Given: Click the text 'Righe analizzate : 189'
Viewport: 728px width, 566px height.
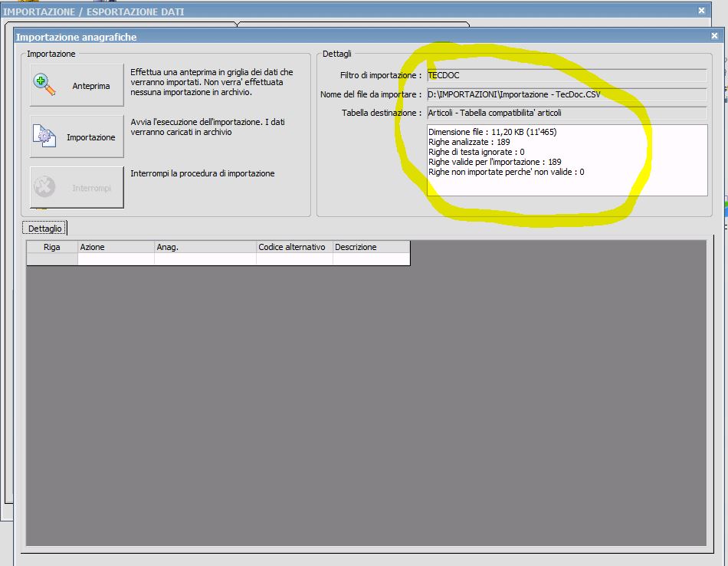Looking at the screenshot, I should [469, 142].
